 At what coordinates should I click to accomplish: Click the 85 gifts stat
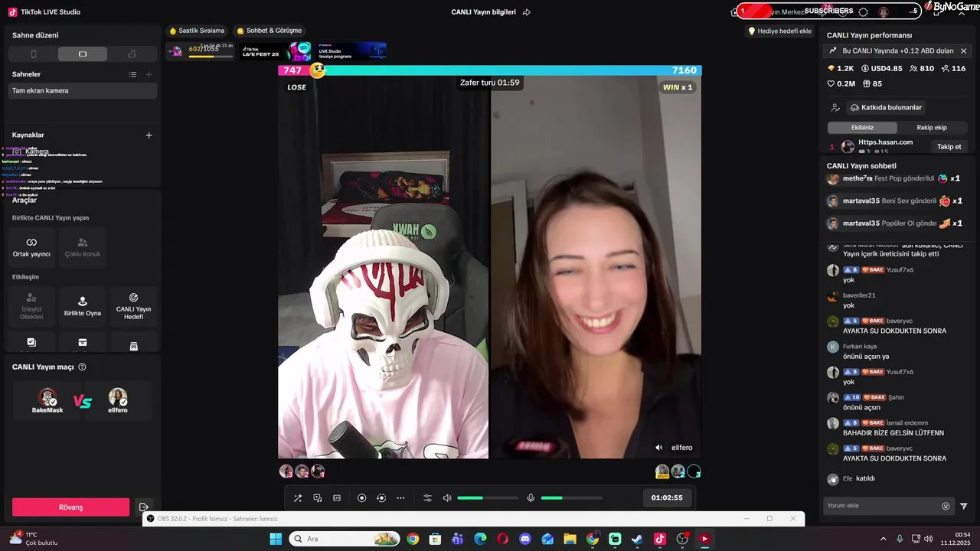872,84
